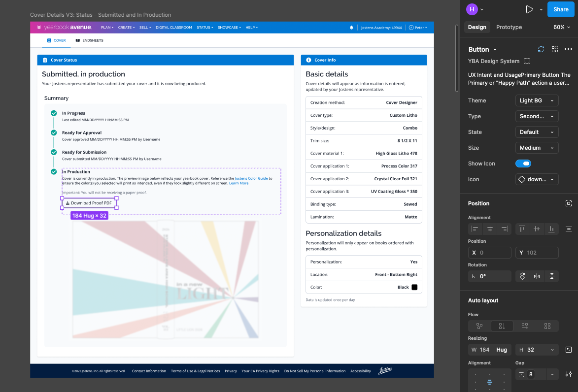578x392 pixels.
Task: Select the ENDSHEETS tab
Action: [90, 40]
